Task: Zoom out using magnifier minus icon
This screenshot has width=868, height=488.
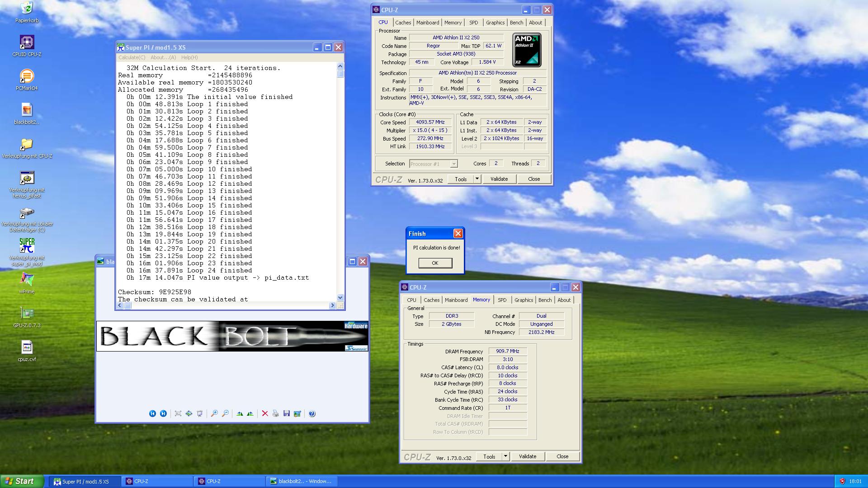Action: [225, 413]
